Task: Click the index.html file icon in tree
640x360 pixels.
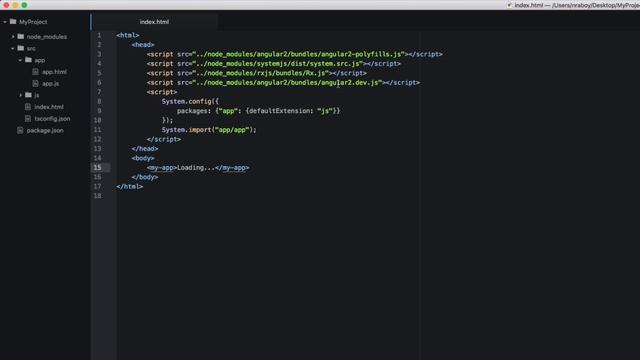Action: [x=28, y=107]
